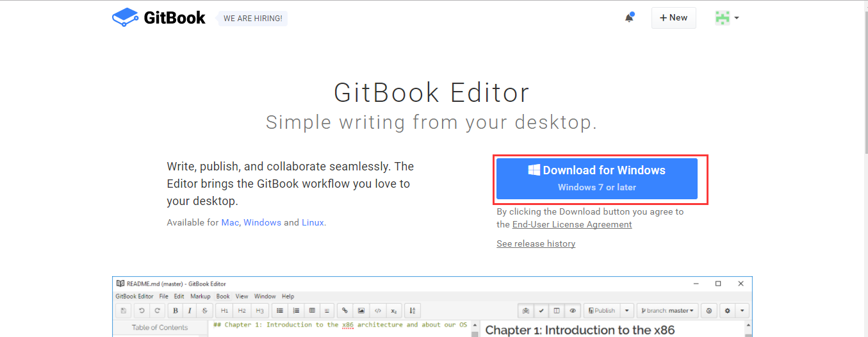868x337 pixels.
Task: Click the + New button
Action: tap(673, 18)
